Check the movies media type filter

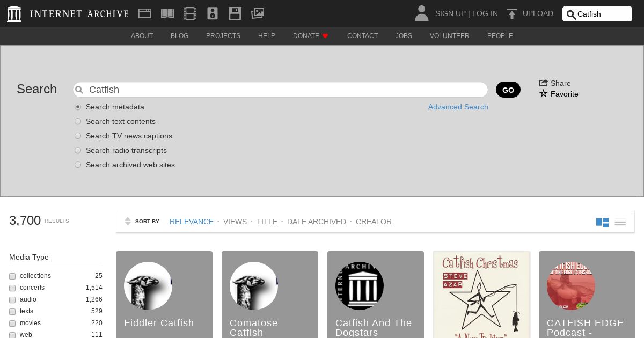pyautogui.click(x=12, y=324)
